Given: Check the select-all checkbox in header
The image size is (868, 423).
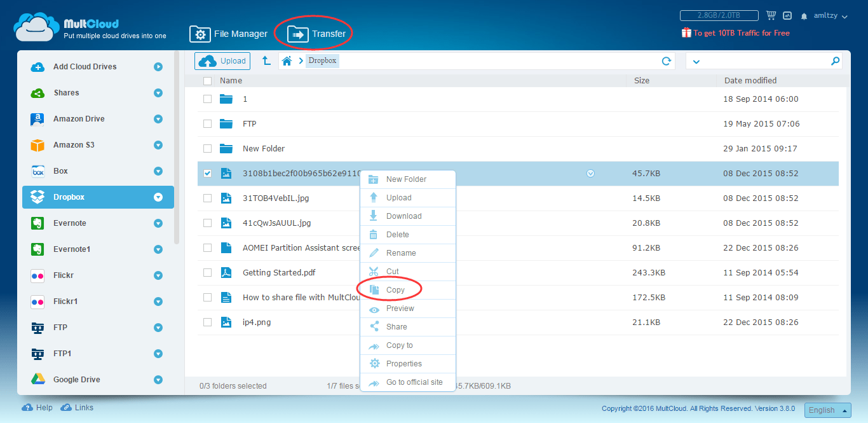Looking at the screenshot, I should 207,81.
